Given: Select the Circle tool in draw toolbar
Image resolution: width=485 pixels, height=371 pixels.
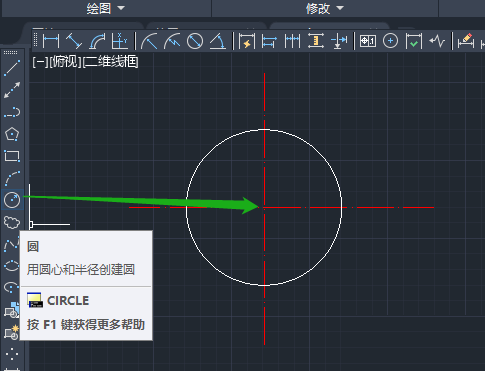Looking at the screenshot, I should [x=12, y=200].
